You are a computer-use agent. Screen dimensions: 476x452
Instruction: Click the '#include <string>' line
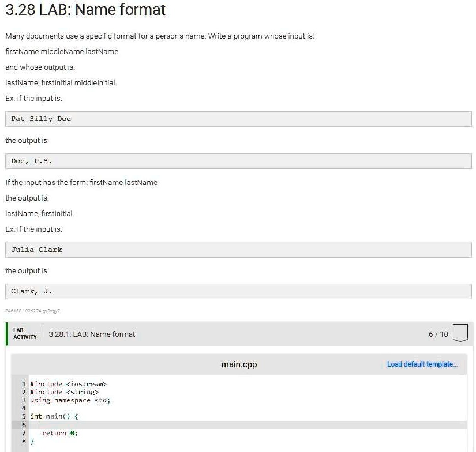coord(63,392)
